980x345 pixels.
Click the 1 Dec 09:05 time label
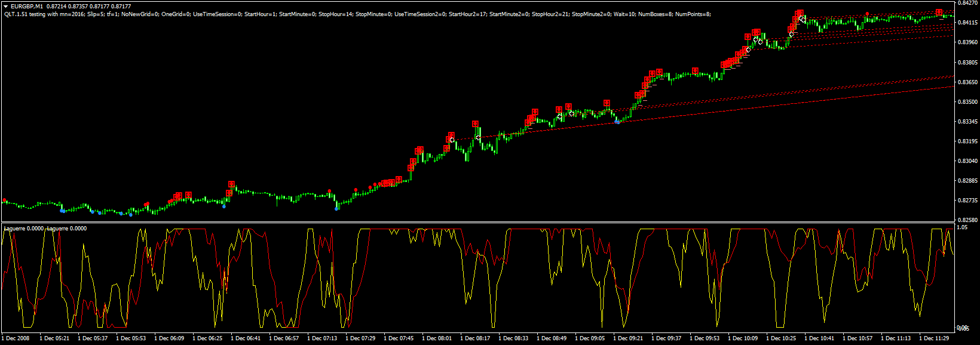click(x=590, y=338)
